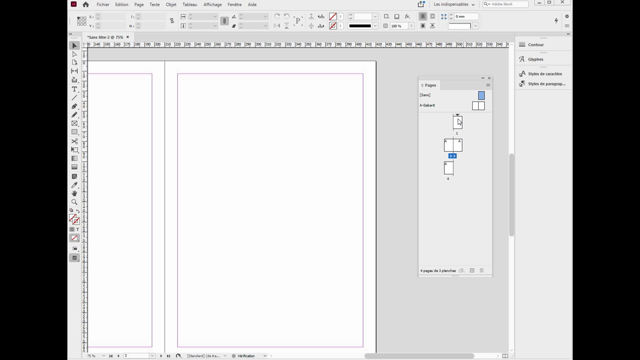Select the Free Transform tool
640x360 pixels.
point(74,150)
